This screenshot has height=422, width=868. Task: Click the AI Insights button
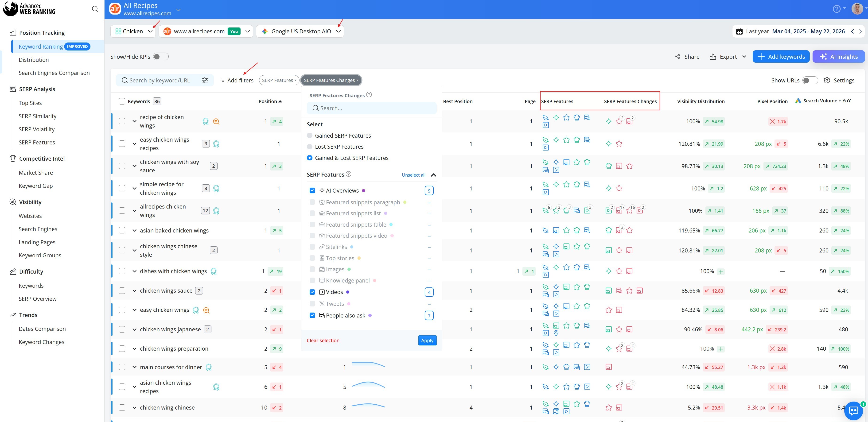(x=838, y=57)
